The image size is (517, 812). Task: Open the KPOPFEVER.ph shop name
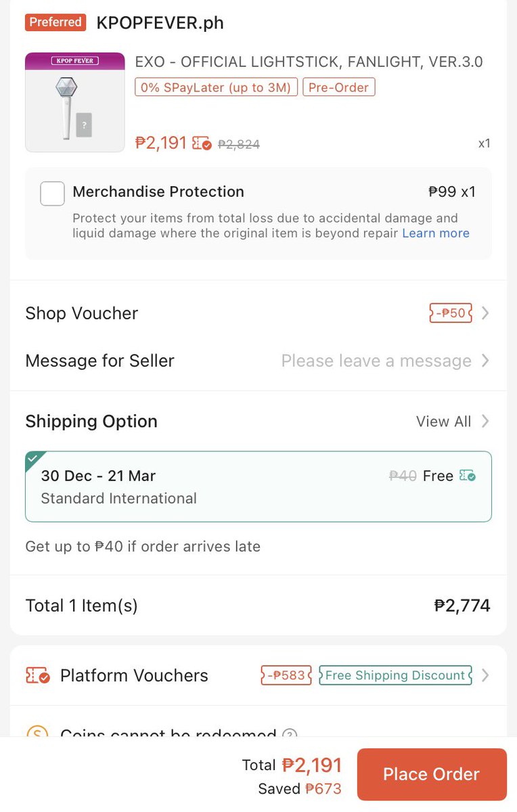coord(160,22)
